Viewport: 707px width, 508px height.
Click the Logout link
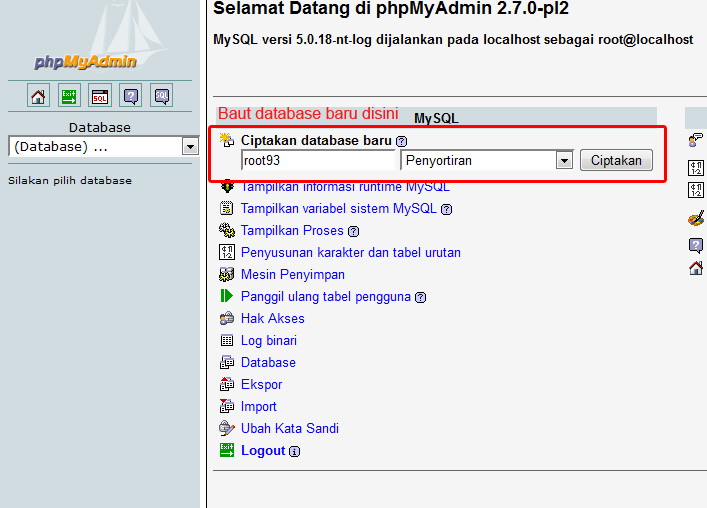point(263,451)
